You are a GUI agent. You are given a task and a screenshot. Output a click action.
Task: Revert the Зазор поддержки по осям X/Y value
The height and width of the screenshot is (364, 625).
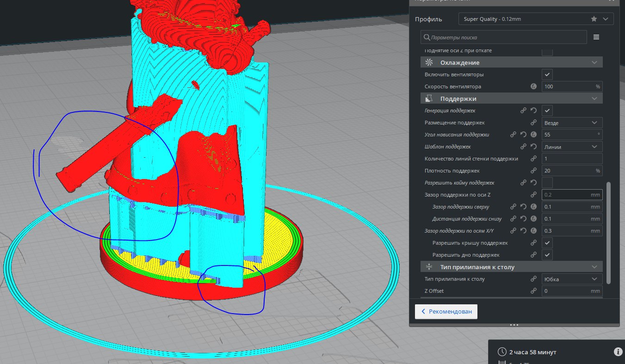coord(523,231)
